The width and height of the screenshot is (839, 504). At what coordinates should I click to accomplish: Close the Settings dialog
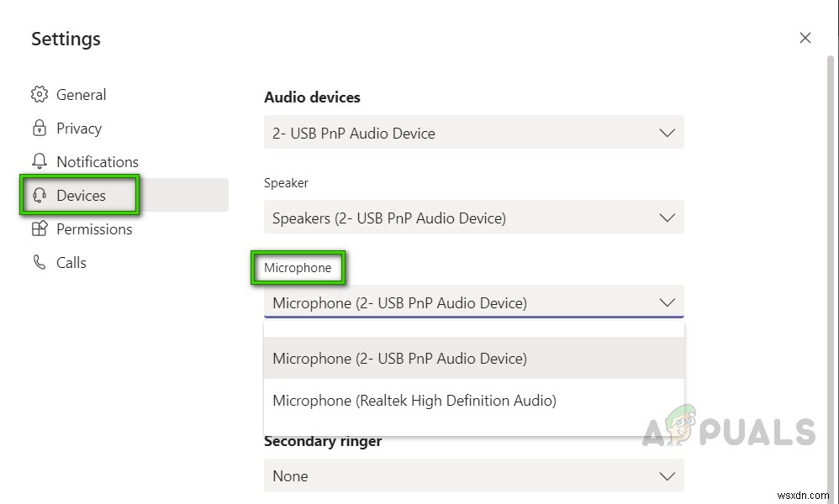click(x=805, y=38)
